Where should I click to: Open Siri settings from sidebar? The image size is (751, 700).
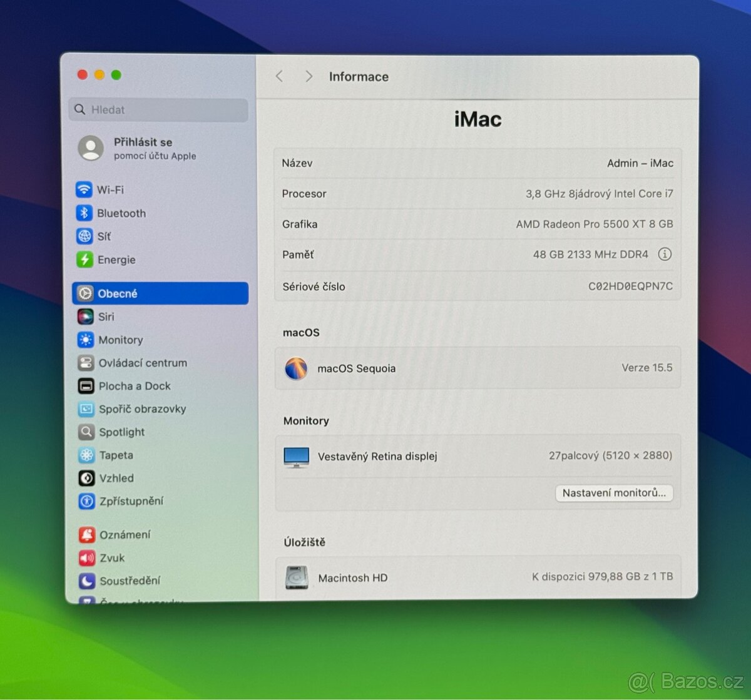pos(106,317)
